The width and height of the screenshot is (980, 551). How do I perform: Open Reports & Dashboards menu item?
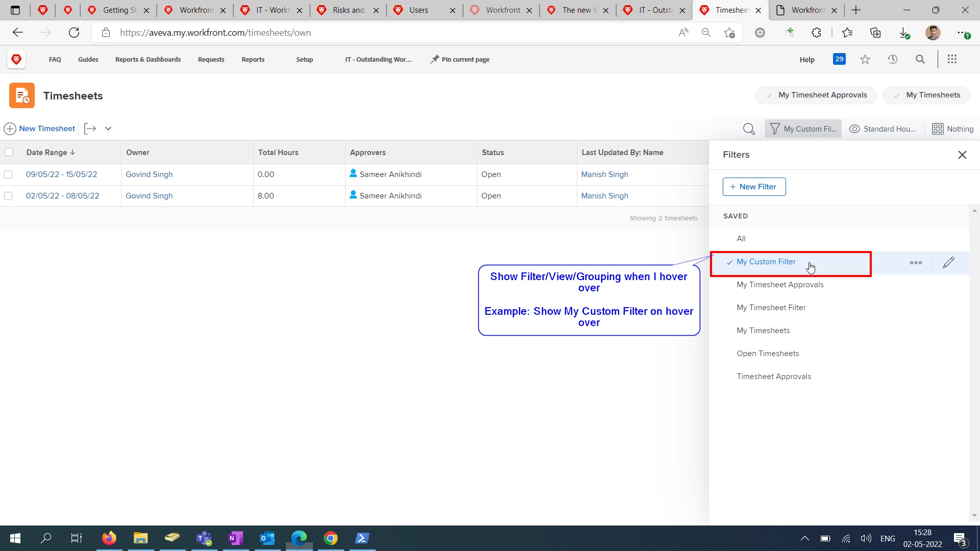[x=148, y=59]
